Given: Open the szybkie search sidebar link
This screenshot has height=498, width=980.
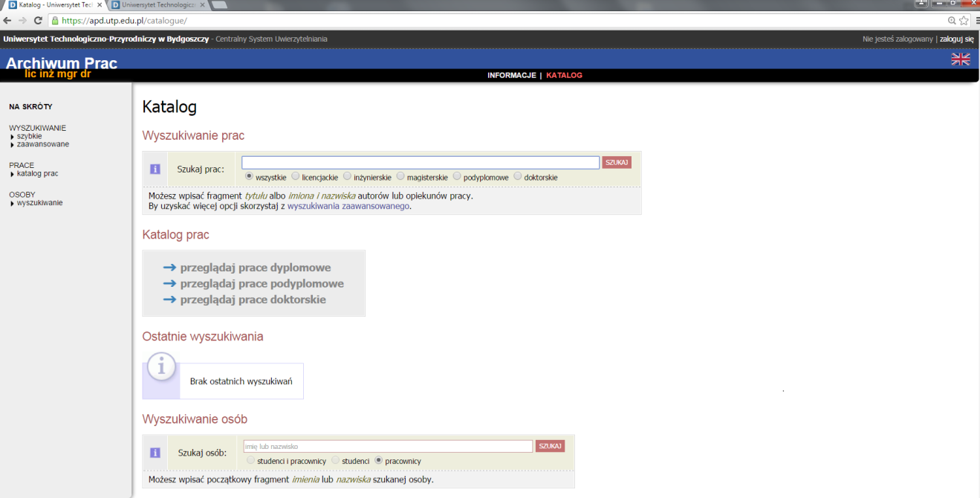Looking at the screenshot, I should (x=30, y=136).
